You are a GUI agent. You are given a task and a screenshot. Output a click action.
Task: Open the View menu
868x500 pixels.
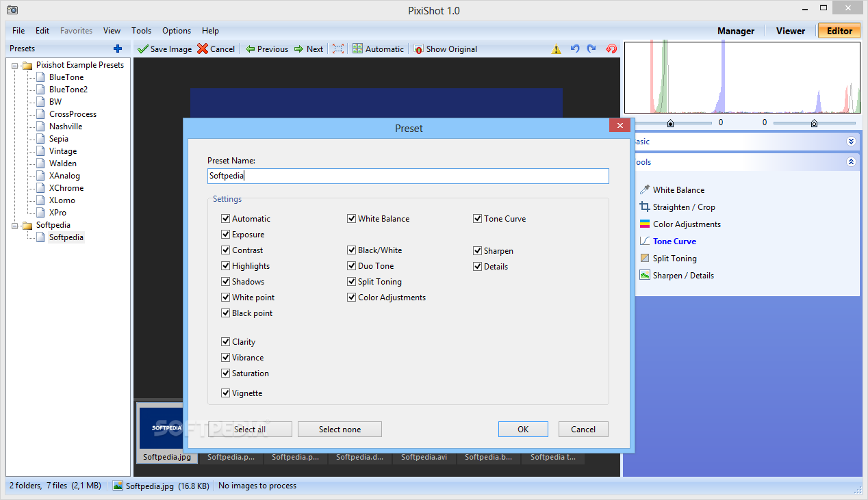pos(112,31)
